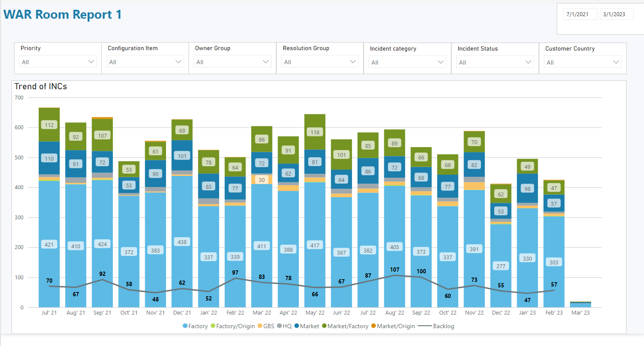Open the Incident category dropdown
The width and height of the screenshot is (644, 346).
[407, 62]
